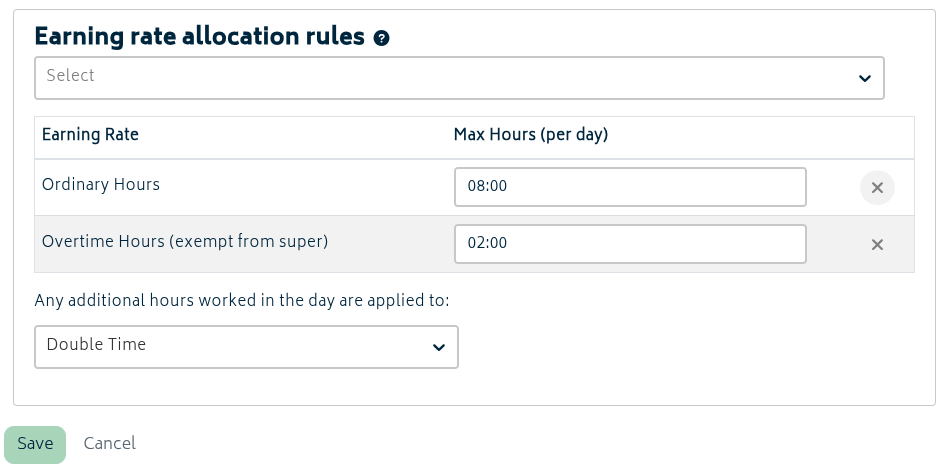Open the Select earning rate combo box
Viewport: 937px width, 468px height.
pyautogui.click(x=459, y=78)
